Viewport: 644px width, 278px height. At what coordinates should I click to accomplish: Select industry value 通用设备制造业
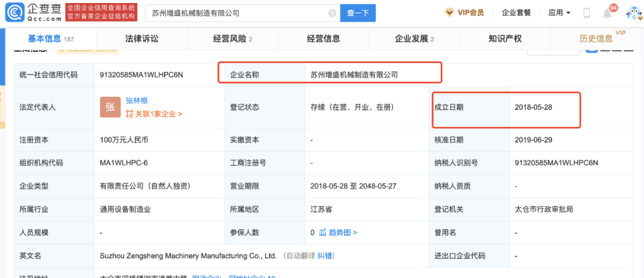pos(125,209)
